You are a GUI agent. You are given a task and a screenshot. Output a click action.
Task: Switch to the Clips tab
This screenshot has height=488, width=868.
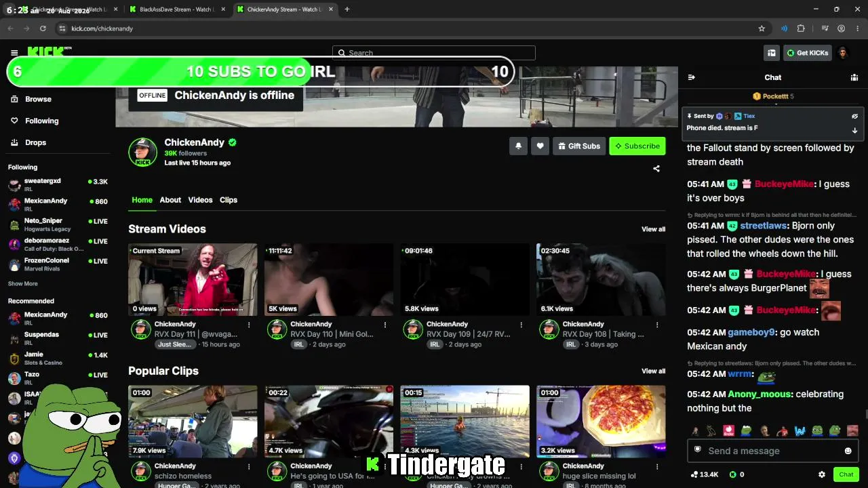click(229, 200)
